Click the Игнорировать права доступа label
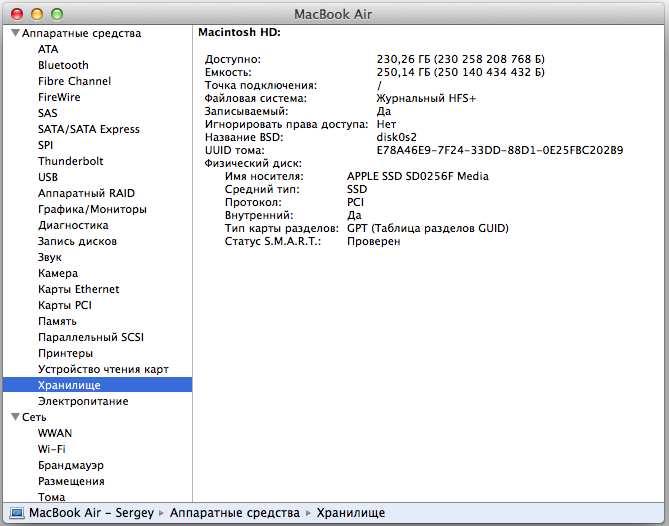This screenshot has width=669, height=526. point(286,124)
